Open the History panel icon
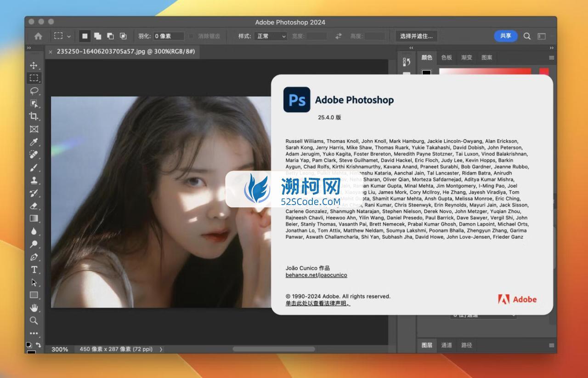588x378 pixels. [x=407, y=62]
